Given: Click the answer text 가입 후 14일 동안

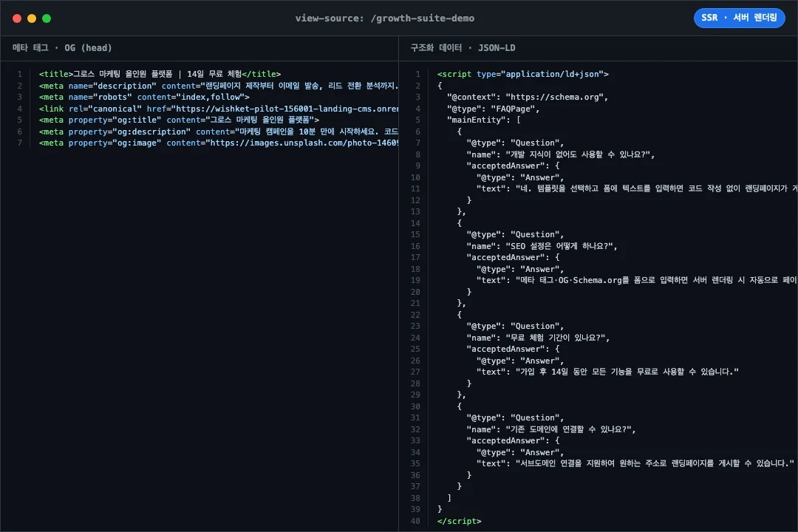Looking at the screenshot, I should [x=607, y=372].
